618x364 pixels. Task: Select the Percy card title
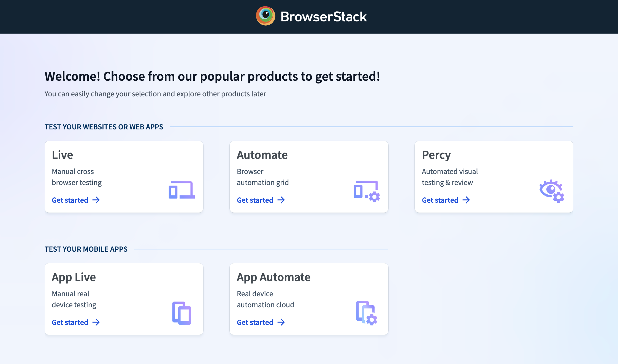click(x=436, y=155)
